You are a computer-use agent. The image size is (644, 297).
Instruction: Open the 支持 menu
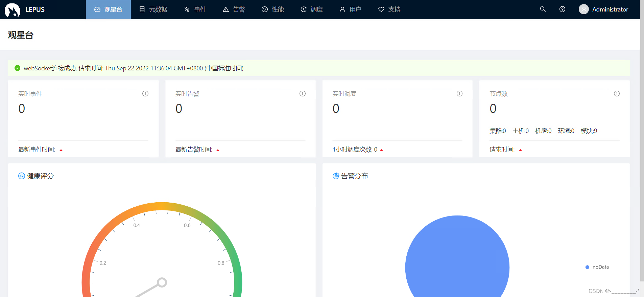(389, 9)
